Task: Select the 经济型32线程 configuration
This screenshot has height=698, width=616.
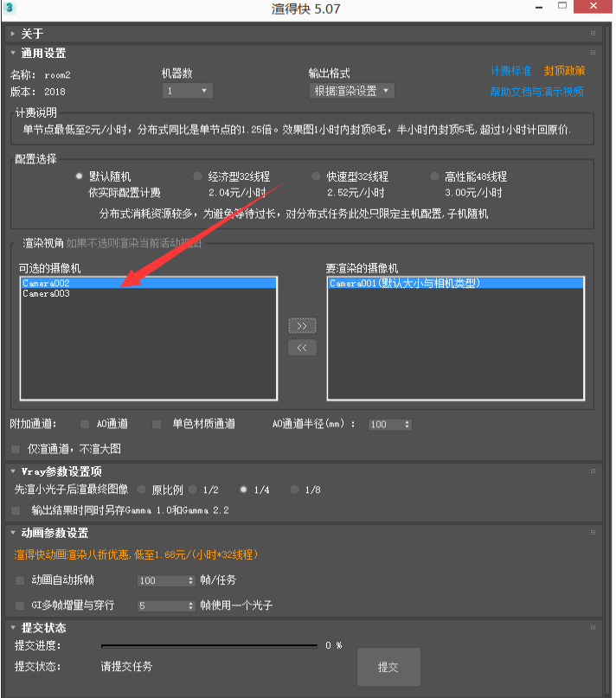Action: coord(198,176)
